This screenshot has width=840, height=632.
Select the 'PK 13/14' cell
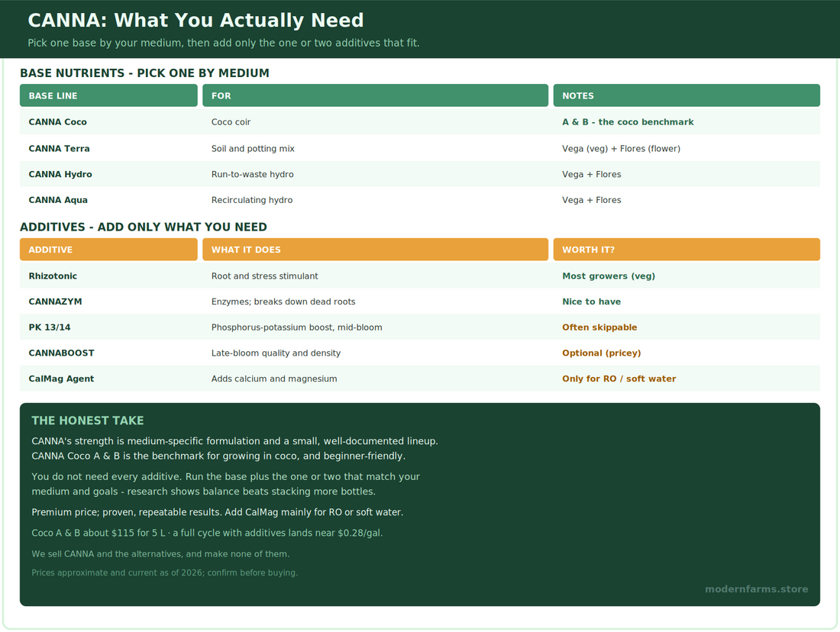pyautogui.click(x=50, y=327)
